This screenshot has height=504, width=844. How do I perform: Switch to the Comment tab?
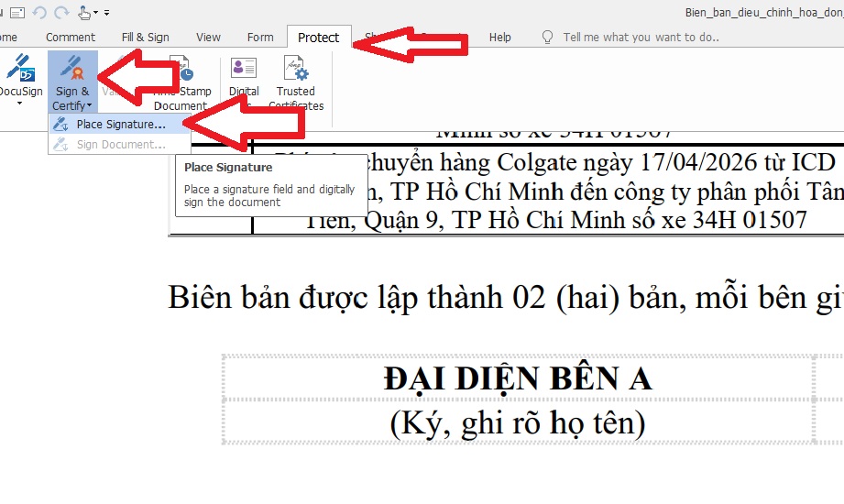(x=71, y=38)
